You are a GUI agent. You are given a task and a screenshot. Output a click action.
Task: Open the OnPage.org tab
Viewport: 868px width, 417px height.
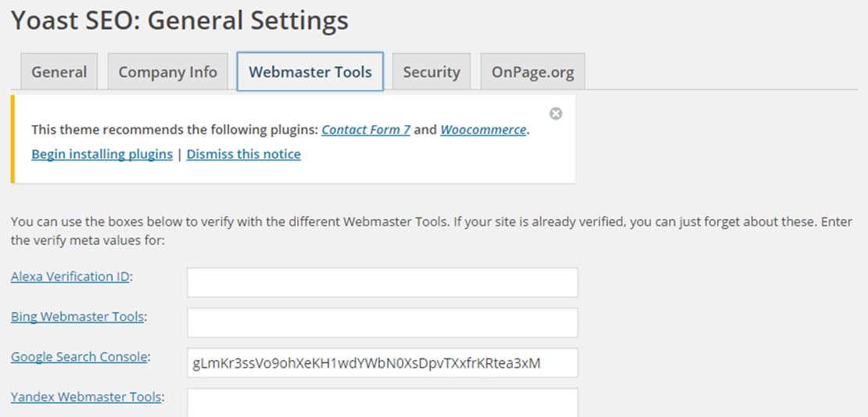click(533, 71)
